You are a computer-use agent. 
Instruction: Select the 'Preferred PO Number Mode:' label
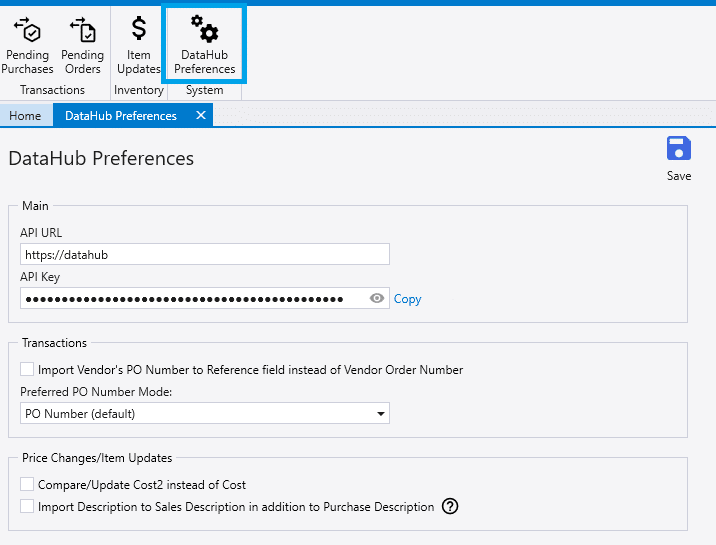(96, 392)
